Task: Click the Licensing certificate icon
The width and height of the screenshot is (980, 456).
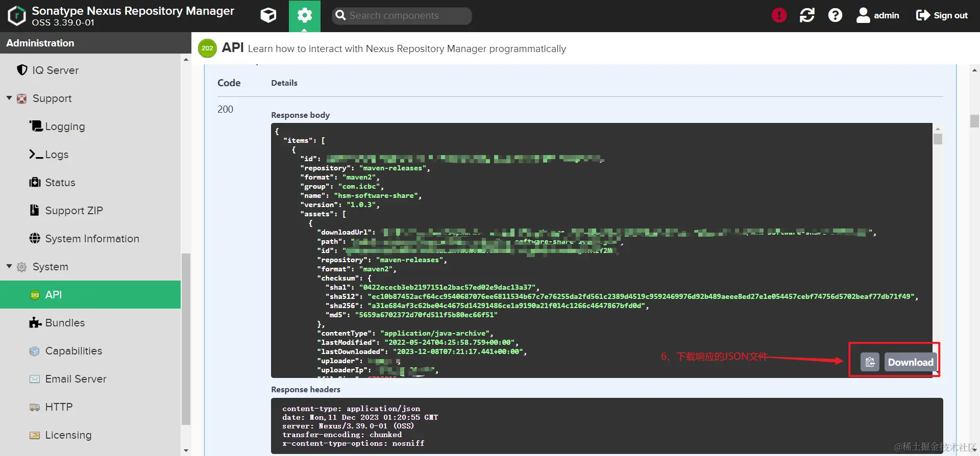Action: 34,435
